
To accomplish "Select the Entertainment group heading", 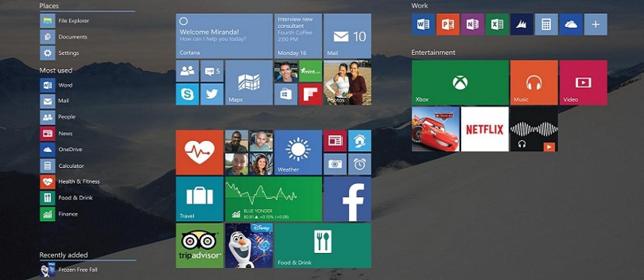I will point(433,53).
